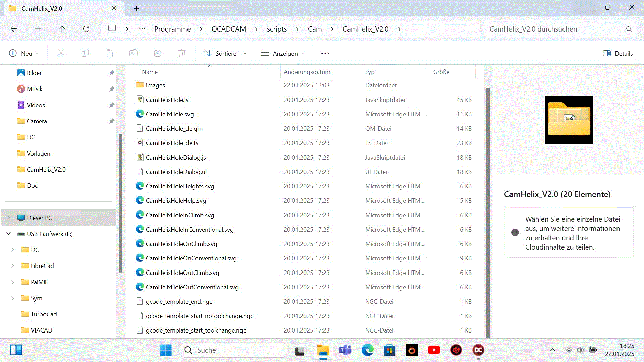Unpin Musik from quick access
The height and width of the screenshot is (362, 644).
click(x=112, y=89)
